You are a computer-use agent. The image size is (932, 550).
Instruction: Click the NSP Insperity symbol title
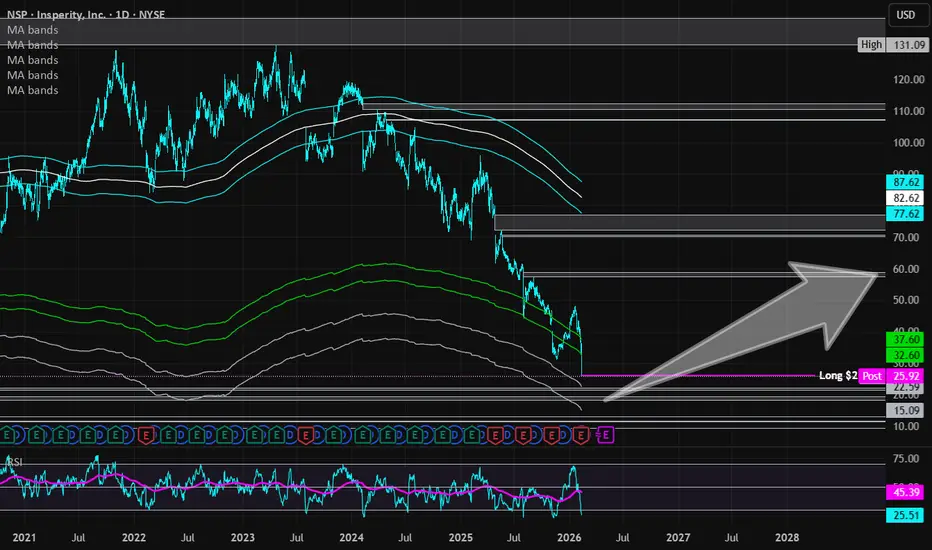tap(86, 14)
